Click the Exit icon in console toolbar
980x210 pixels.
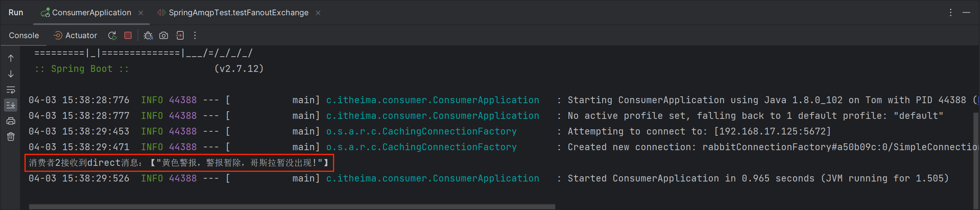click(180, 36)
